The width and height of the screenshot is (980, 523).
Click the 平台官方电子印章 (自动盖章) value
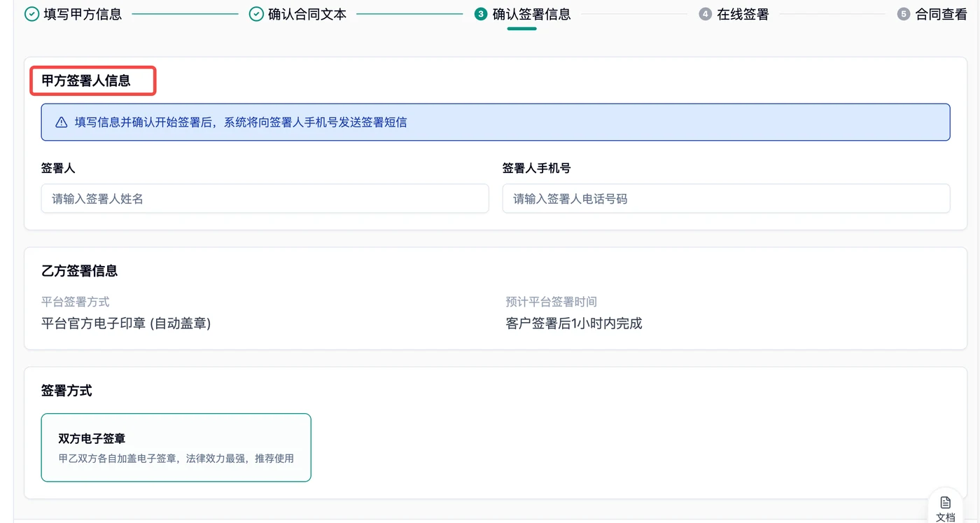[x=126, y=323]
